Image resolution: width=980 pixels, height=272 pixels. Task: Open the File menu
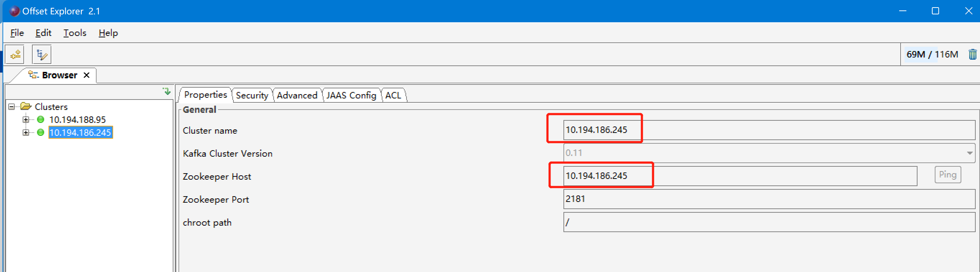click(x=17, y=33)
